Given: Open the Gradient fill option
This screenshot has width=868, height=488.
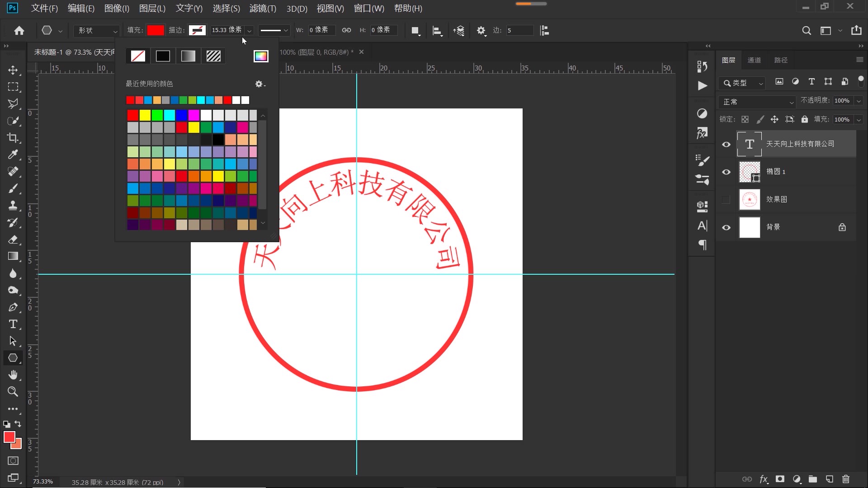Looking at the screenshot, I should tap(188, 56).
